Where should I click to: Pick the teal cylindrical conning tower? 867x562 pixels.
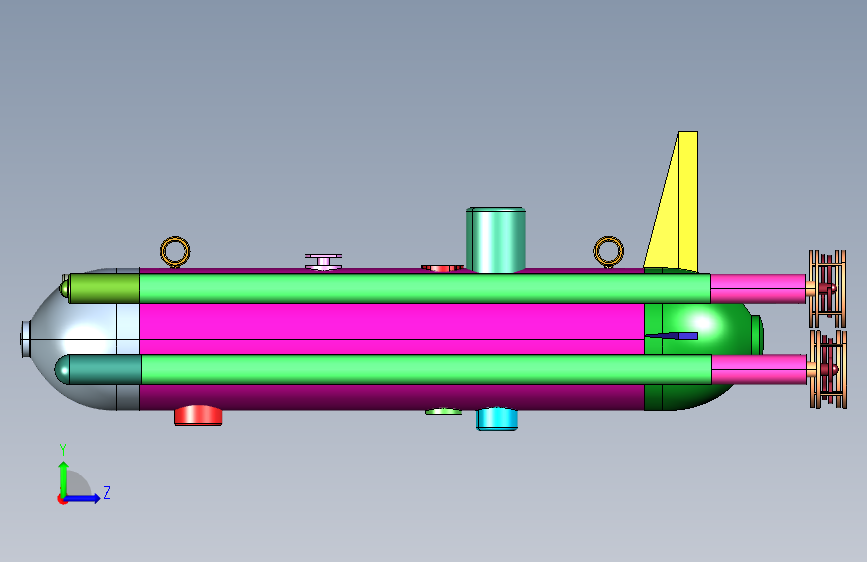(x=496, y=240)
